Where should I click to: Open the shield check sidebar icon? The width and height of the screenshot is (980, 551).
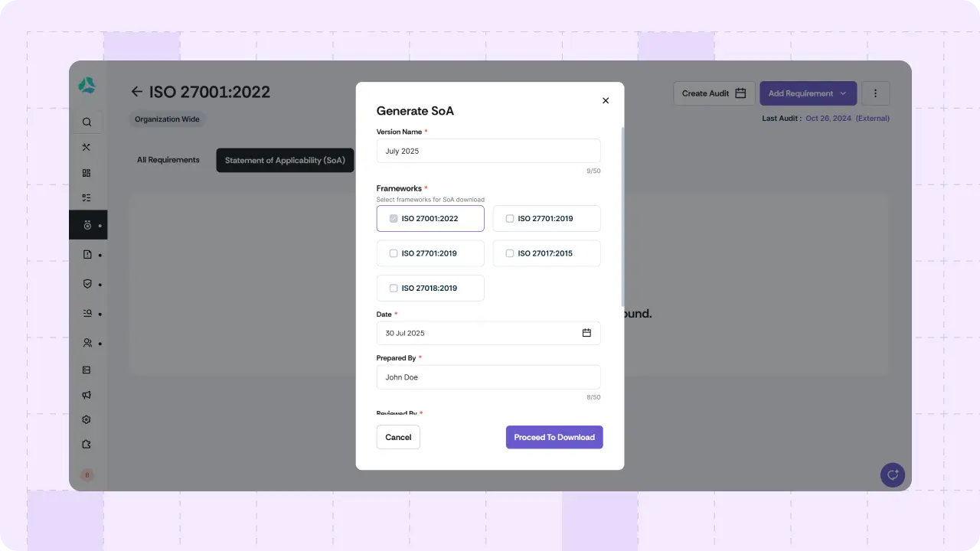87,284
